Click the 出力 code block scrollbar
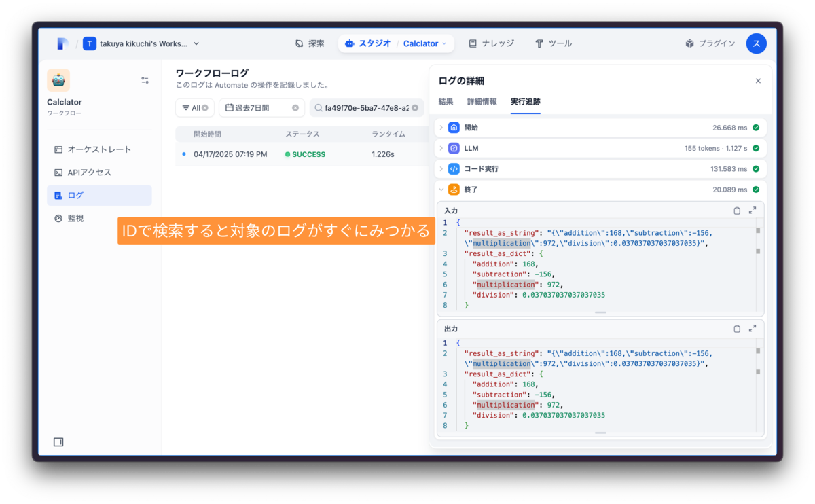Viewport: 815px width, 504px height. click(758, 384)
